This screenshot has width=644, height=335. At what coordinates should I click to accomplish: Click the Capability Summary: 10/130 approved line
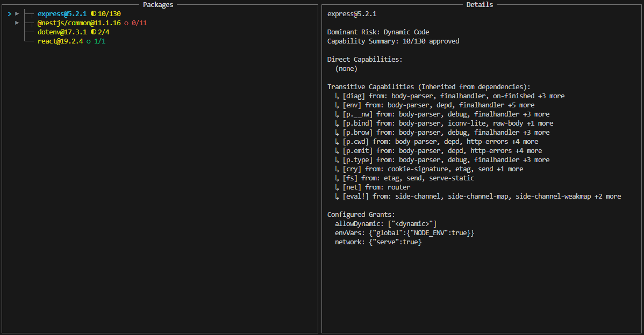click(393, 41)
